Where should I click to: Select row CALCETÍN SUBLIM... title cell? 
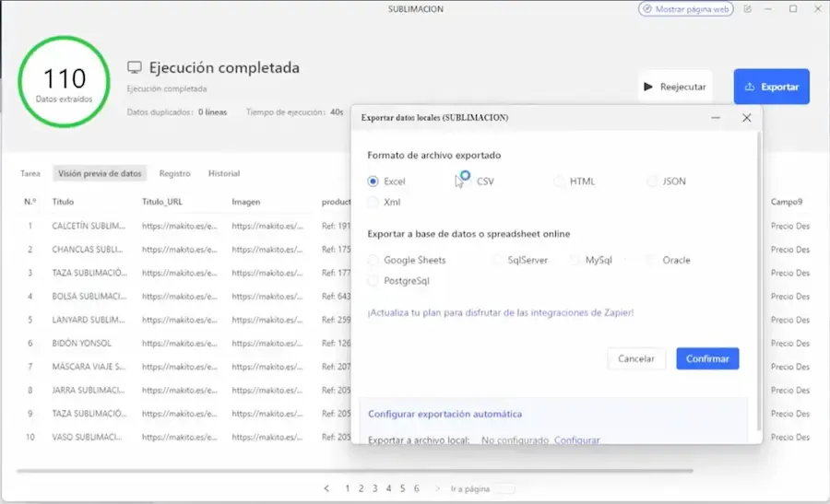tap(89, 226)
